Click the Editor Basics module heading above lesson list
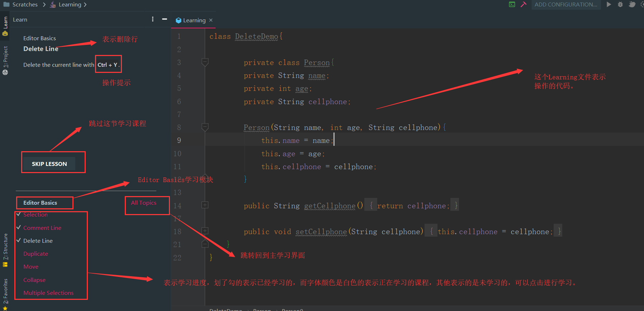Screen dimensions: 644x311 click(40, 203)
